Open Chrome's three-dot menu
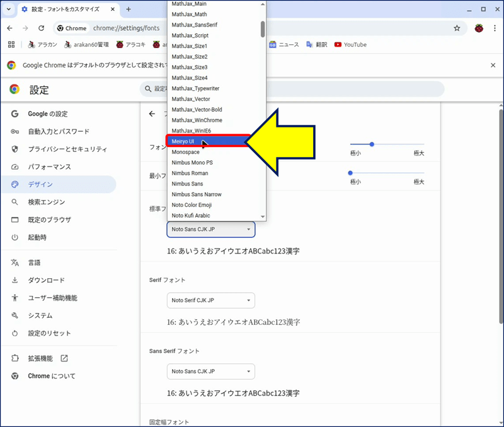The width and height of the screenshot is (504, 427). pyautogui.click(x=495, y=28)
